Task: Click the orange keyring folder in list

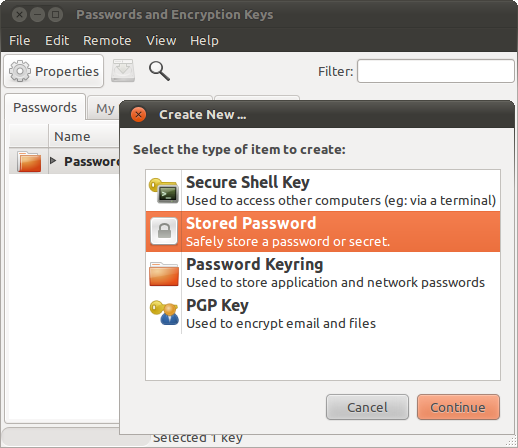Action: 29,162
